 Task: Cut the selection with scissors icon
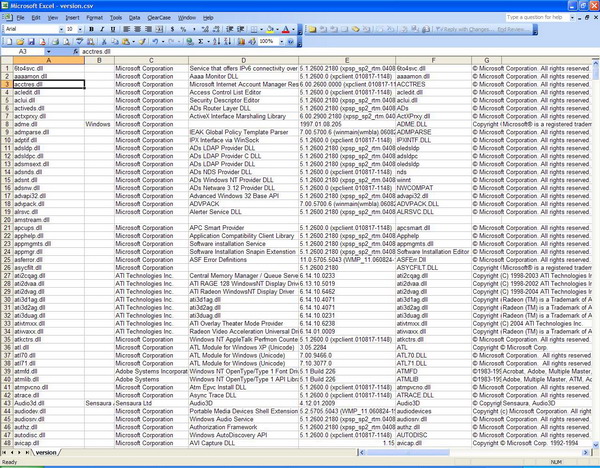104,42
